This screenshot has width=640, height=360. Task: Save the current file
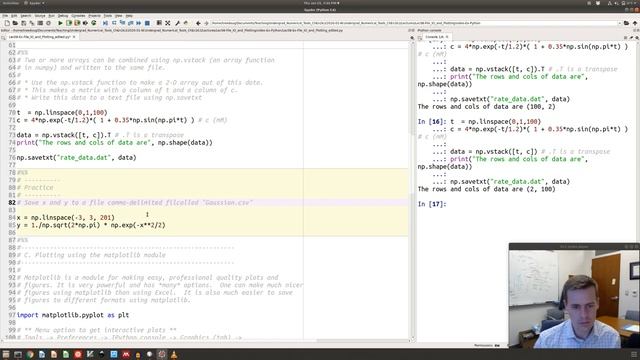23,23
